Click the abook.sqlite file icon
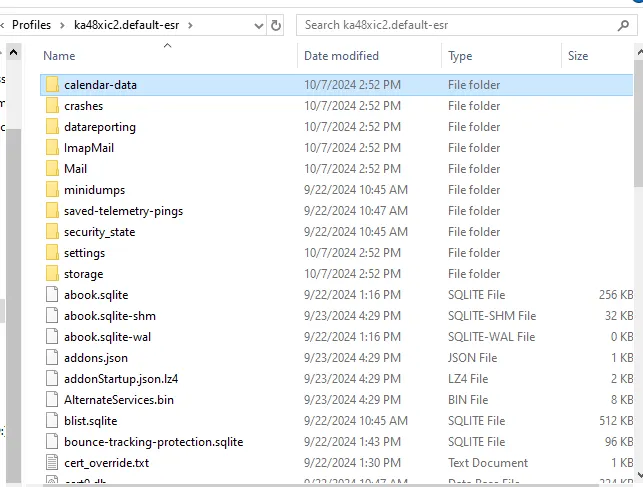643x487 pixels. pos(52,295)
